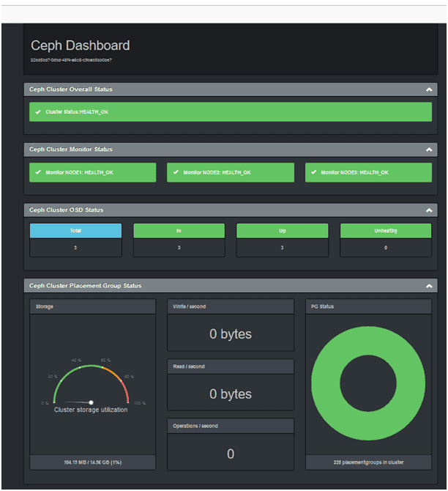Select the blue Total OSD header
The height and width of the screenshot is (491, 448).
75,231
